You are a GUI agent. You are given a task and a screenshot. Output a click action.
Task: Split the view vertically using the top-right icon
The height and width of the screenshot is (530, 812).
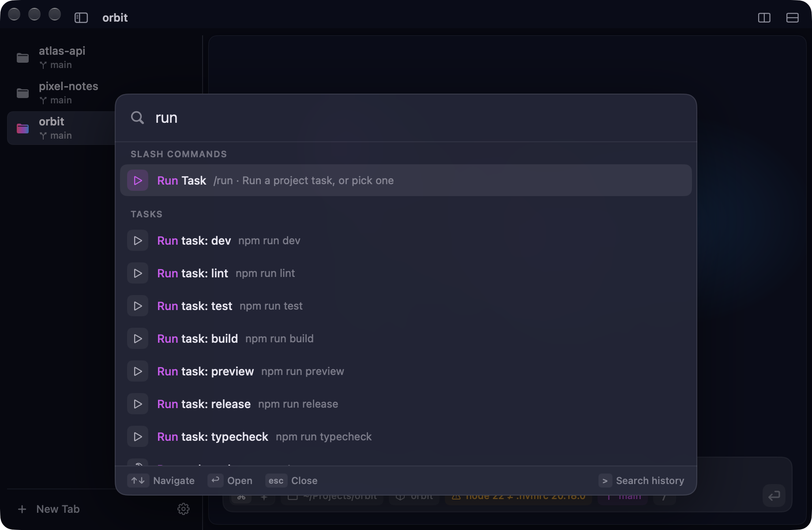point(764,18)
